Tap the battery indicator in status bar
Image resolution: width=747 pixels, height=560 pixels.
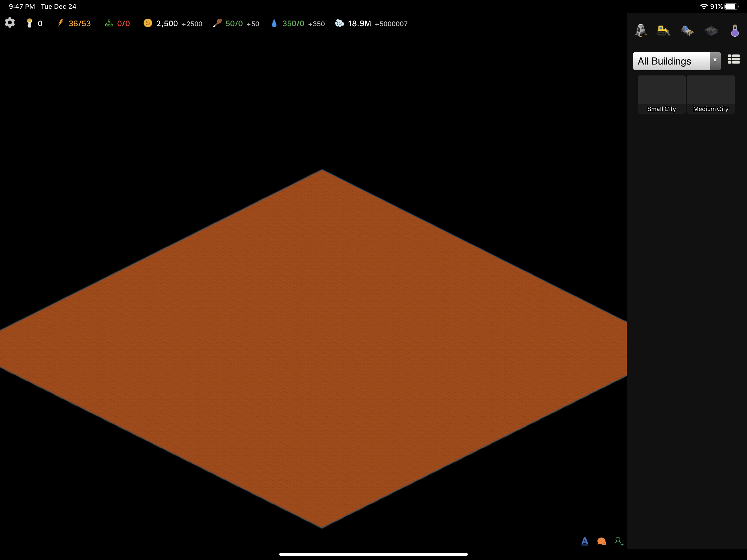[x=731, y=6]
